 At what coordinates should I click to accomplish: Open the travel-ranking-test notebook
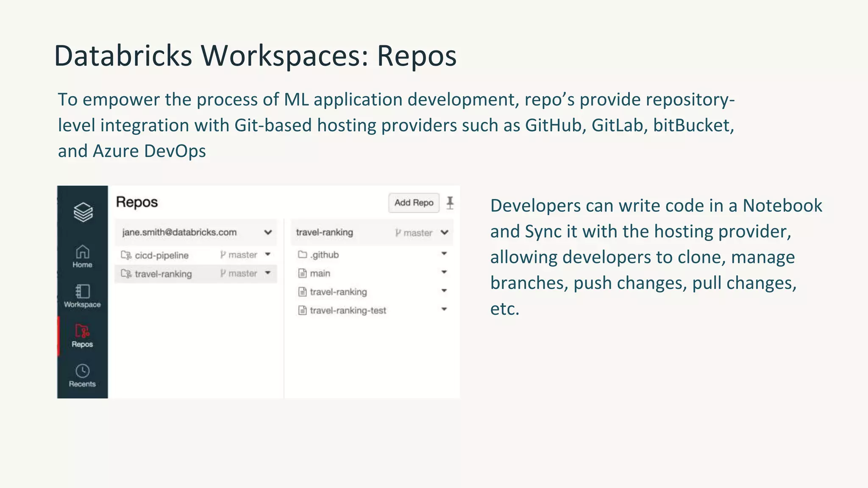pos(348,311)
